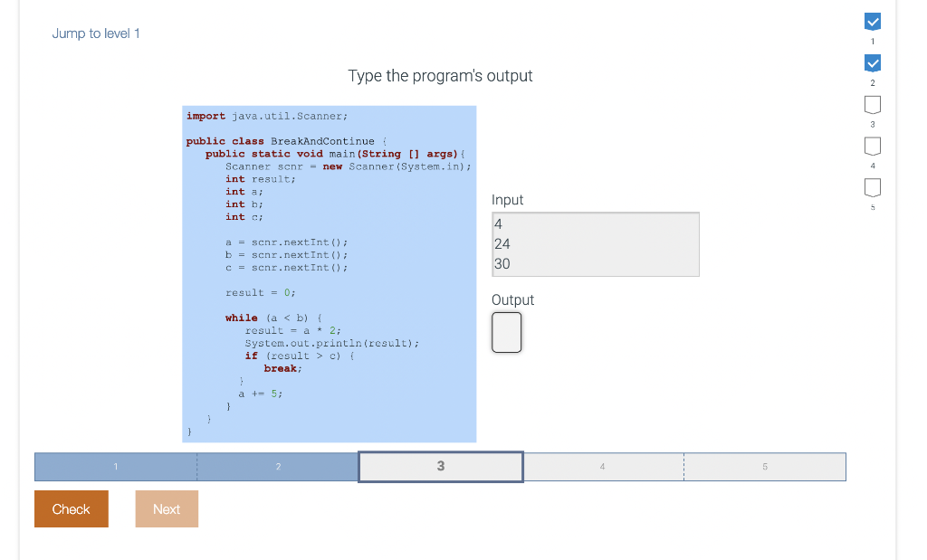
Task: Click the empty level 4 progress shield
Action: pyautogui.click(x=872, y=146)
